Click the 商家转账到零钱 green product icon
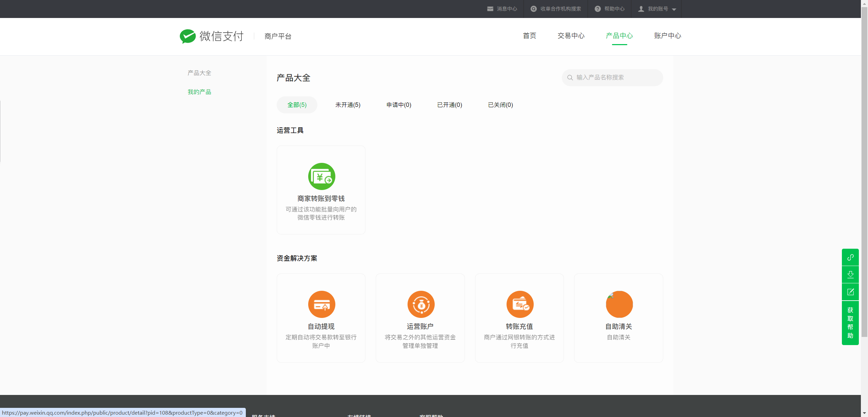This screenshot has width=868, height=417. click(321, 176)
